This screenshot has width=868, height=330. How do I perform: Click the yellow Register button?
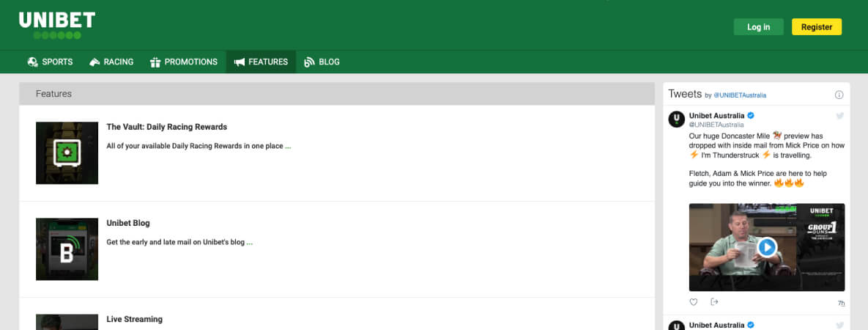[817, 26]
